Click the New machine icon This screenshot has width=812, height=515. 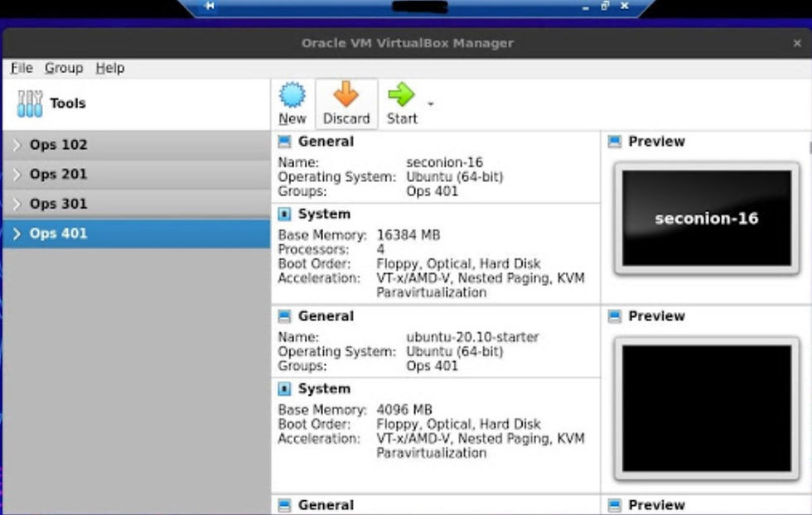coord(292,94)
